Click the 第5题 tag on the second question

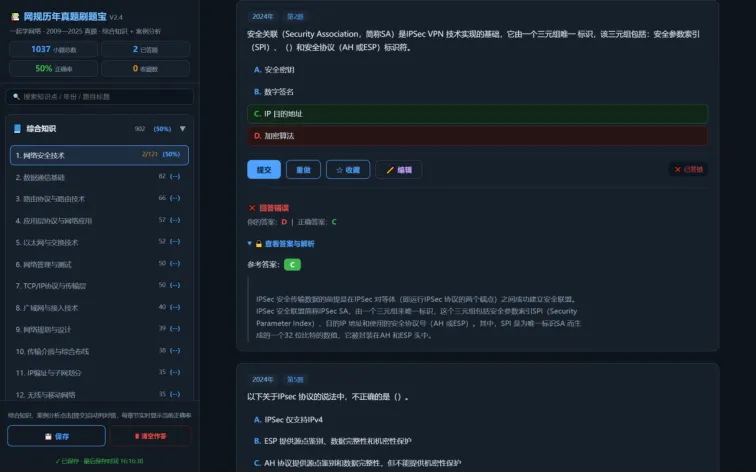pyautogui.click(x=295, y=379)
